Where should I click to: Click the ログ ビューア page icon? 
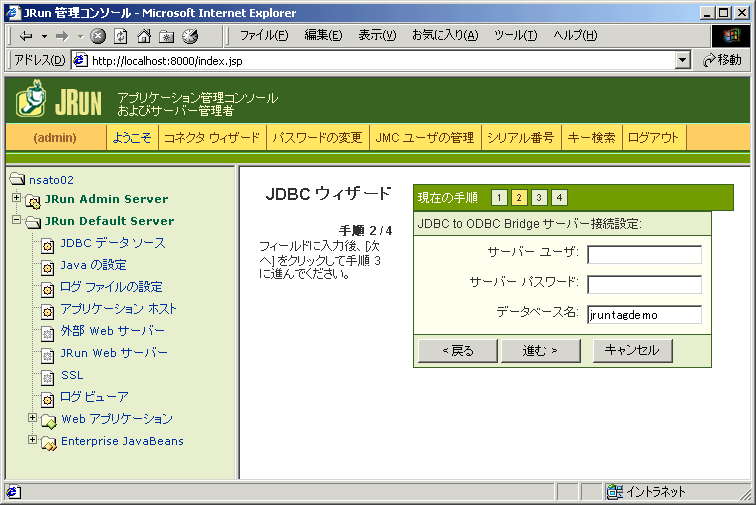47,399
